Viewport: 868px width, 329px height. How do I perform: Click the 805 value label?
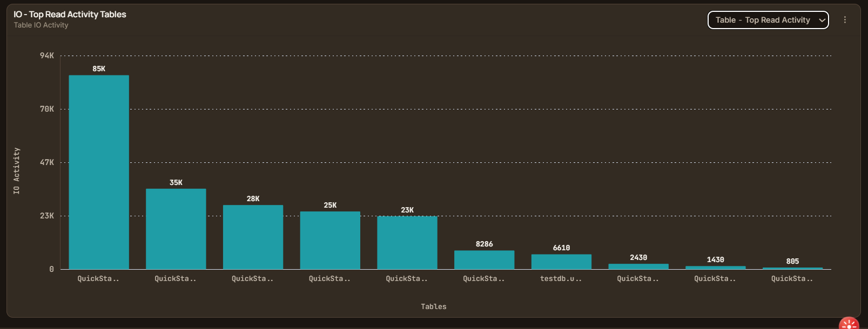(x=792, y=262)
